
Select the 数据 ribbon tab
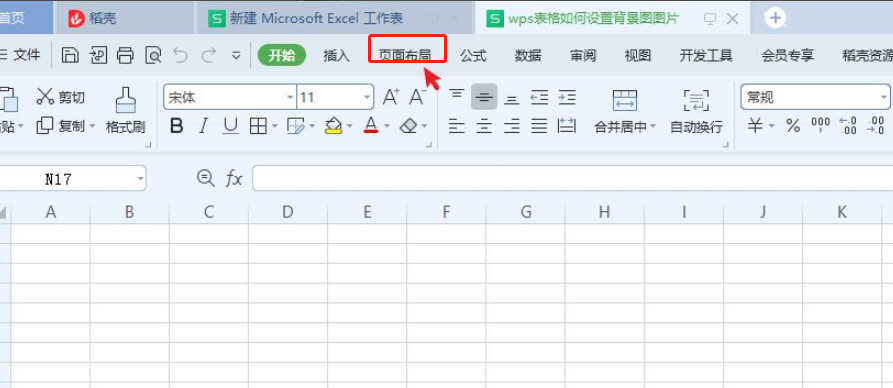click(x=528, y=56)
